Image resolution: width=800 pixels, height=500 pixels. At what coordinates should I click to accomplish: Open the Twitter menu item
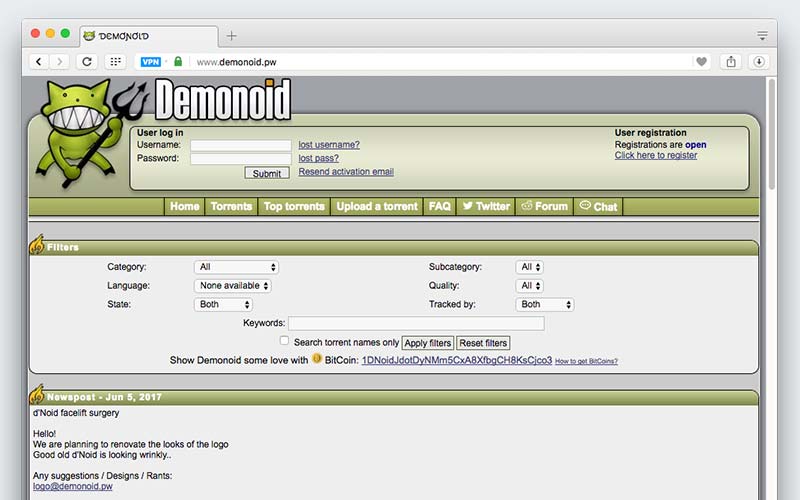coord(486,206)
